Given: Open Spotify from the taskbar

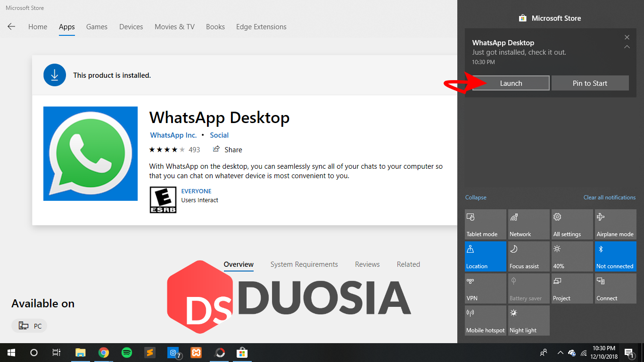Looking at the screenshot, I should click(126, 353).
